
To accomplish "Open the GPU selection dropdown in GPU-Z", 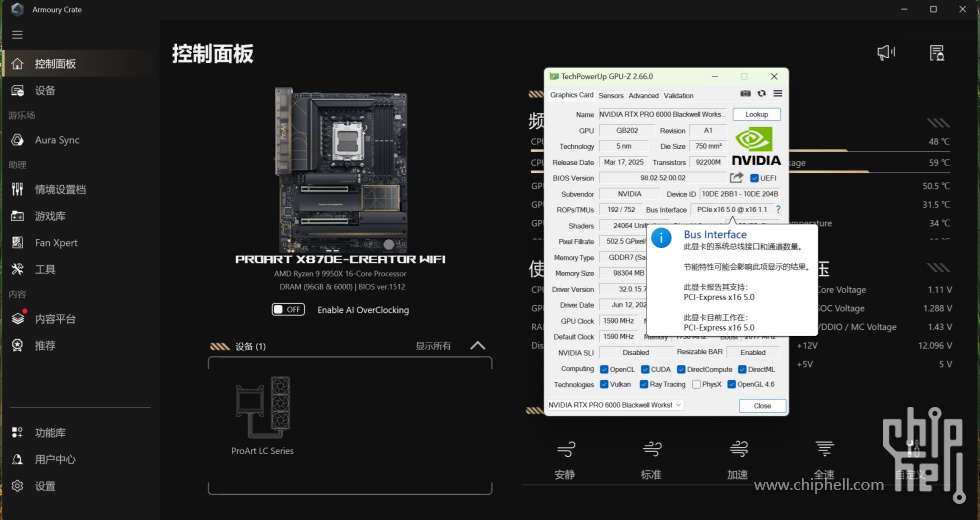I will pos(615,405).
